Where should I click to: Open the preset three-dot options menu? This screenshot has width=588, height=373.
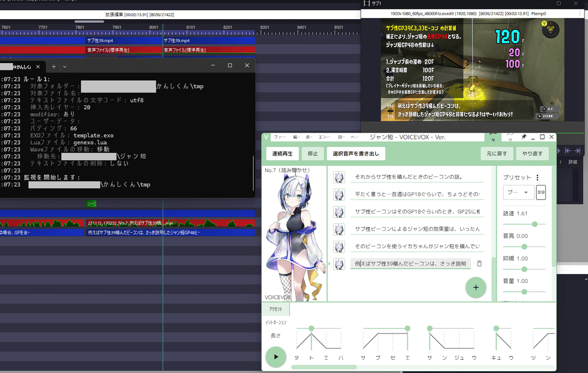538,178
